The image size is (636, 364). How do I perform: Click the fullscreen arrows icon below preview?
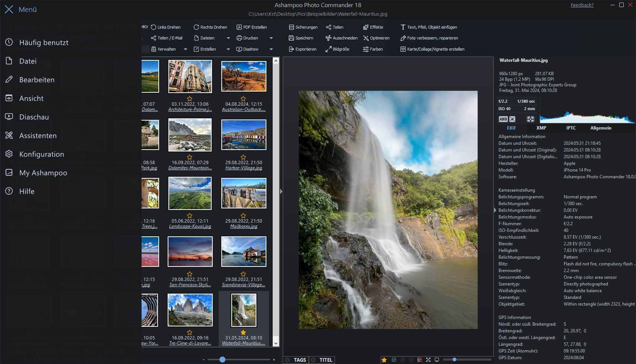pos(428,360)
